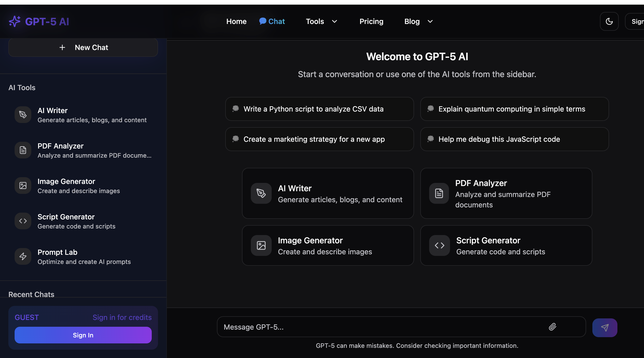Choose the Python CSV script suggestion

319,109
